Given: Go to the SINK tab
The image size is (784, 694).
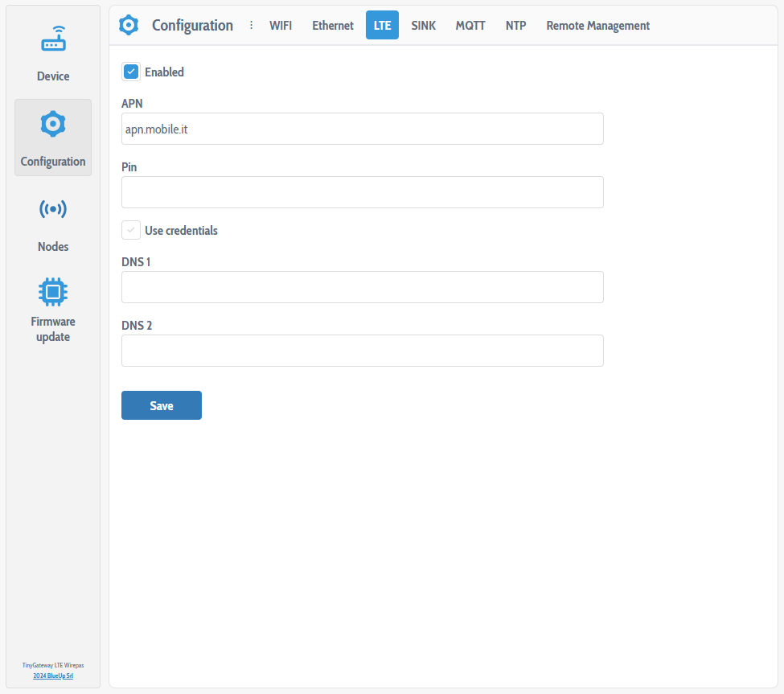Looking at the screenshot, I should (x=423, y=26).
